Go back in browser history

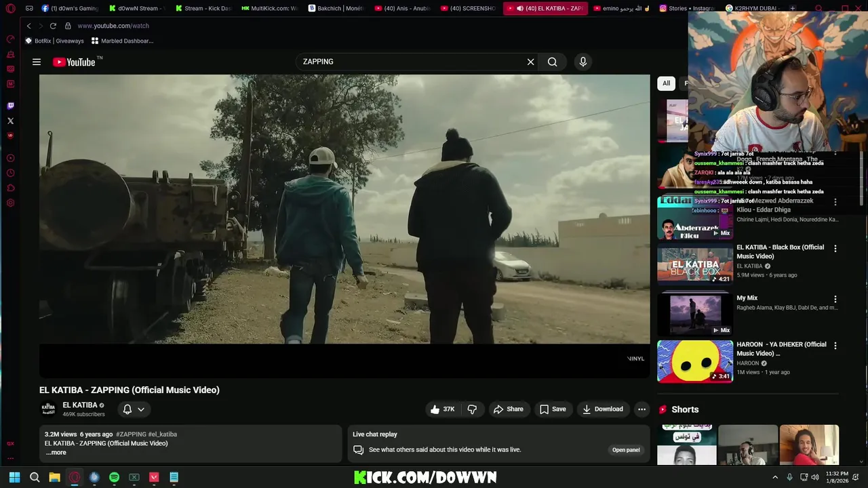(x=28, y=26)
